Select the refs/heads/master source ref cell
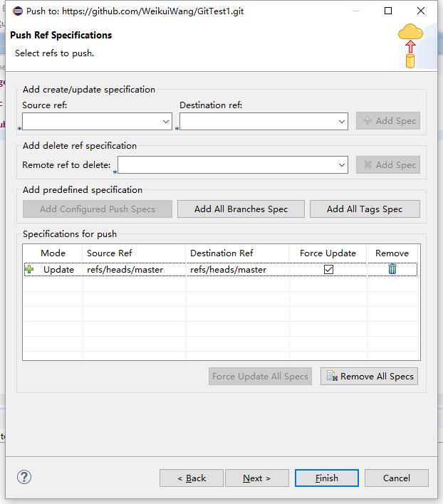 tap(125, 269)
